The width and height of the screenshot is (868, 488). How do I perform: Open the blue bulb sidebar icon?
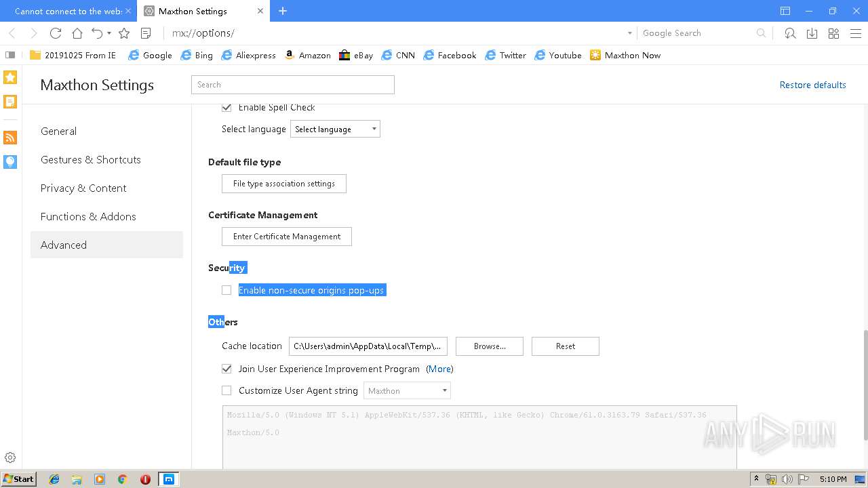10,161
